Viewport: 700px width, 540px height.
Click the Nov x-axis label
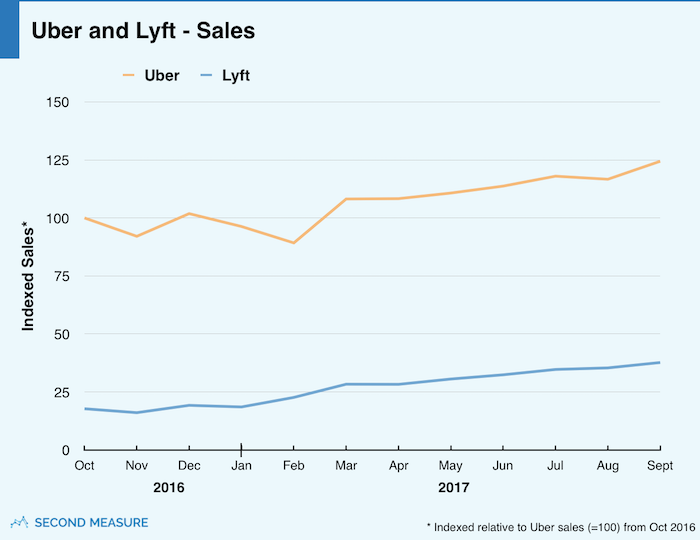[x=137, y=465]
